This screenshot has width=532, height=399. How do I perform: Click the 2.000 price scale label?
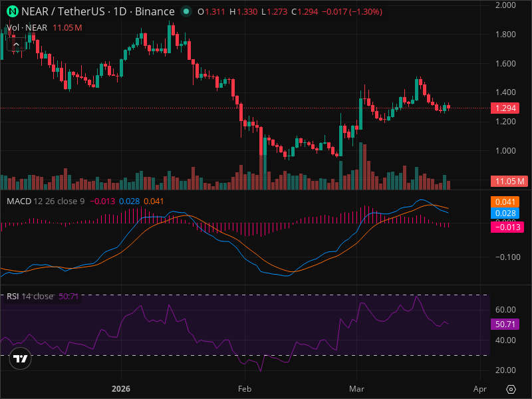click(505, 5)
